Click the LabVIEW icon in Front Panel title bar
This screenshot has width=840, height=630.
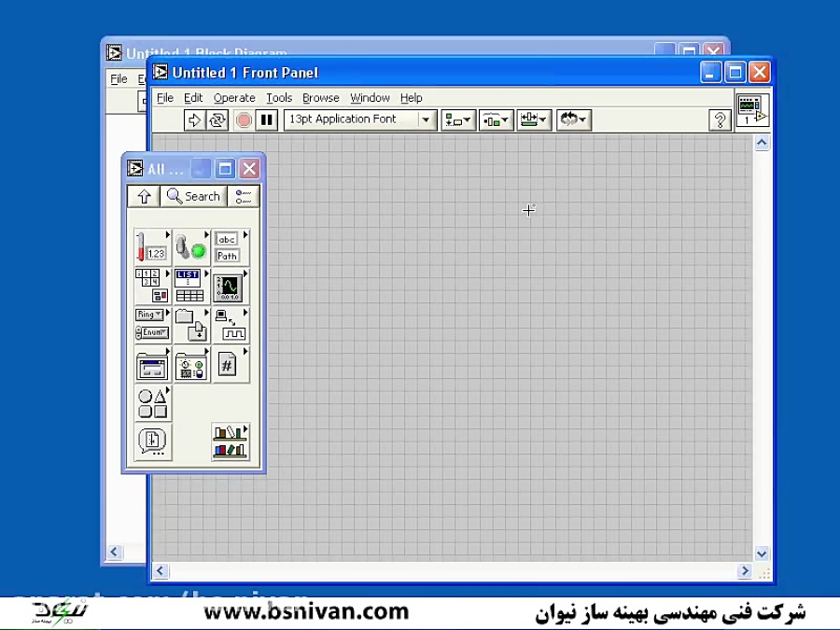tap(161, 72)
